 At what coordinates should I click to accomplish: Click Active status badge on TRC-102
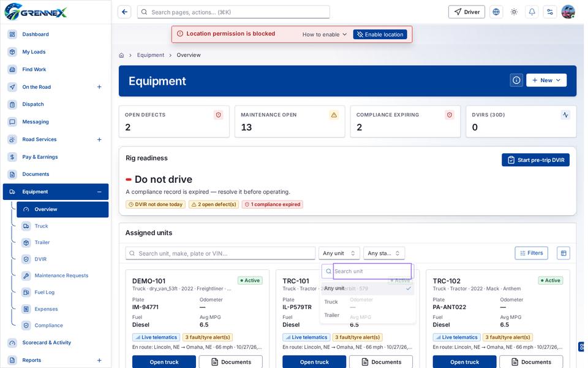[551, 280]
